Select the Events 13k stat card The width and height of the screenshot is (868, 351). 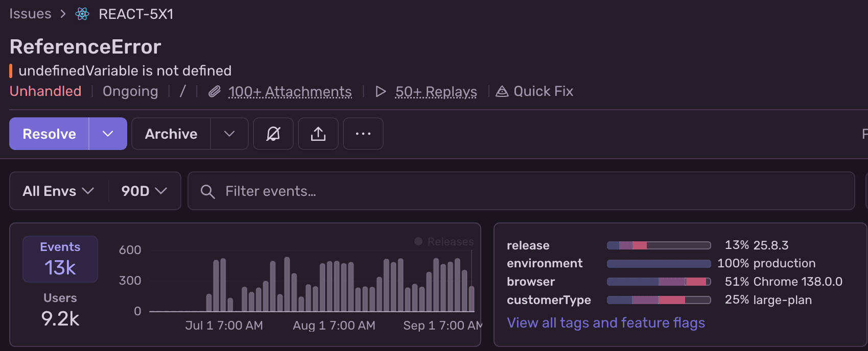pyautogui.click(x=60, y=259)
